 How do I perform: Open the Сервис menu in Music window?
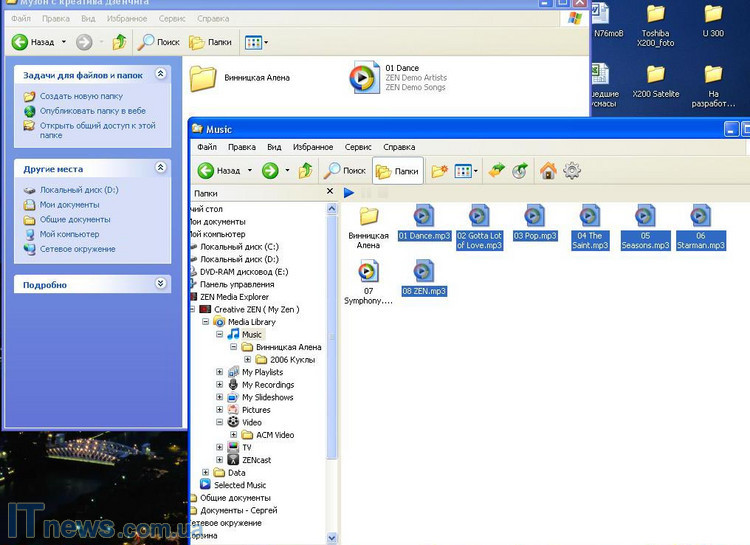(x=357, y=147)
